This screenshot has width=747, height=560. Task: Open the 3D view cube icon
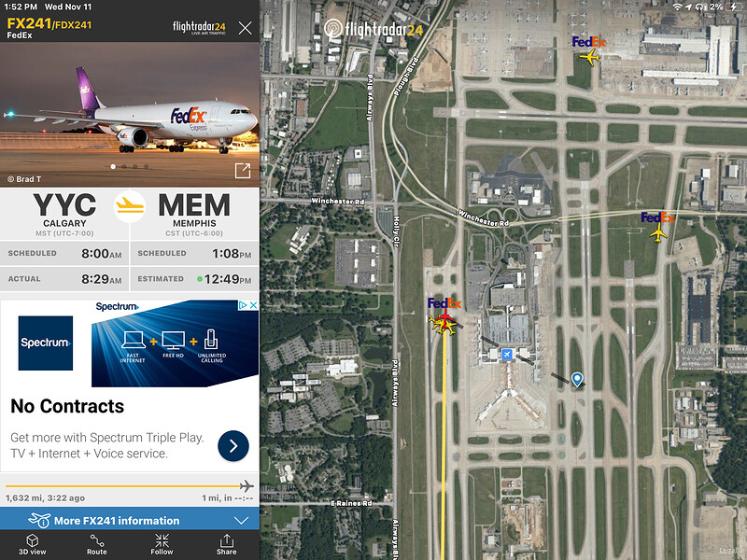coord(33,544)
